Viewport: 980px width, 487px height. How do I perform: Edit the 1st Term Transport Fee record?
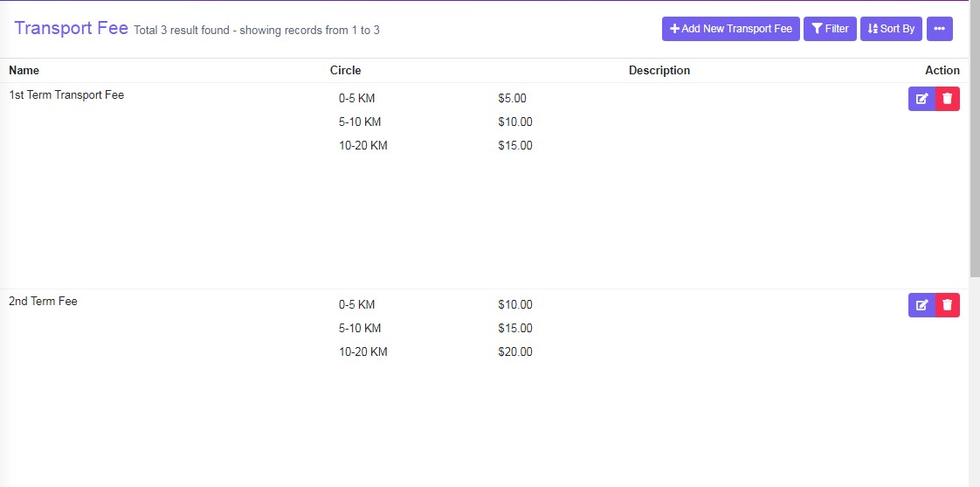tap(921, 99)
